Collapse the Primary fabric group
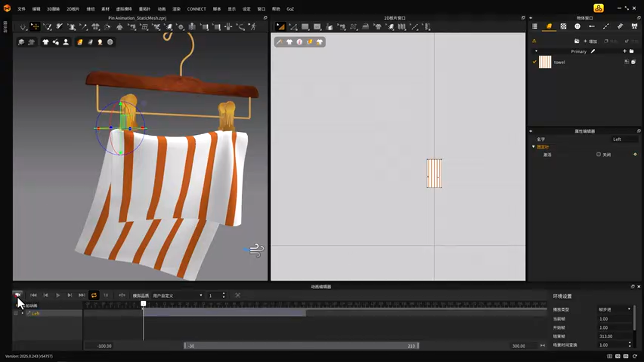This screenshot has height=362, width=644. pos(536,51)
